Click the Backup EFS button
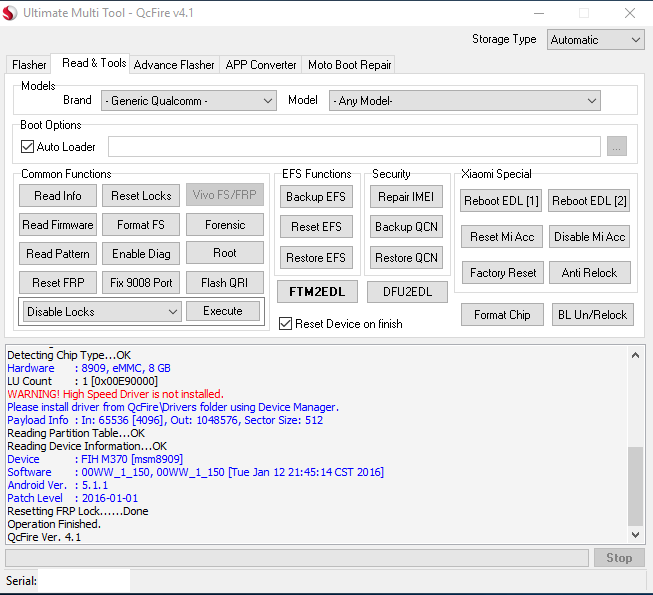The height and width of the screenshot is (595, 653). (x=316, y=197)
